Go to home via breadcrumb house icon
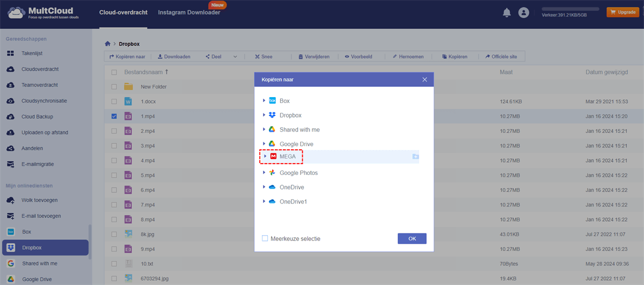 [108, 44]
